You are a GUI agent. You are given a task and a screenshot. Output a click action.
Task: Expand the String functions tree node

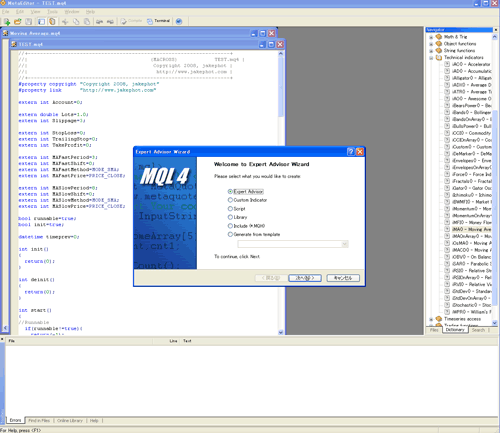click(431, 51)
